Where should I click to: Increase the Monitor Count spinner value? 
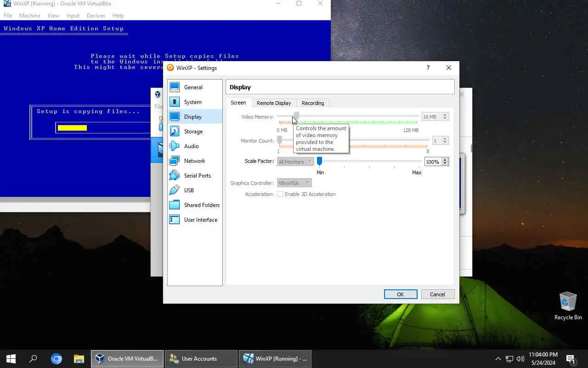[x=445, y=139]
